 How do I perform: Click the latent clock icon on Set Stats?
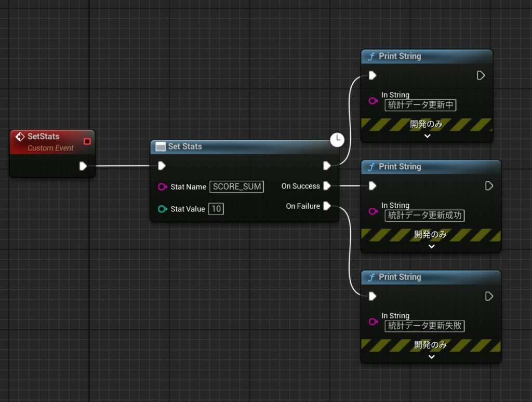point(337,139)
